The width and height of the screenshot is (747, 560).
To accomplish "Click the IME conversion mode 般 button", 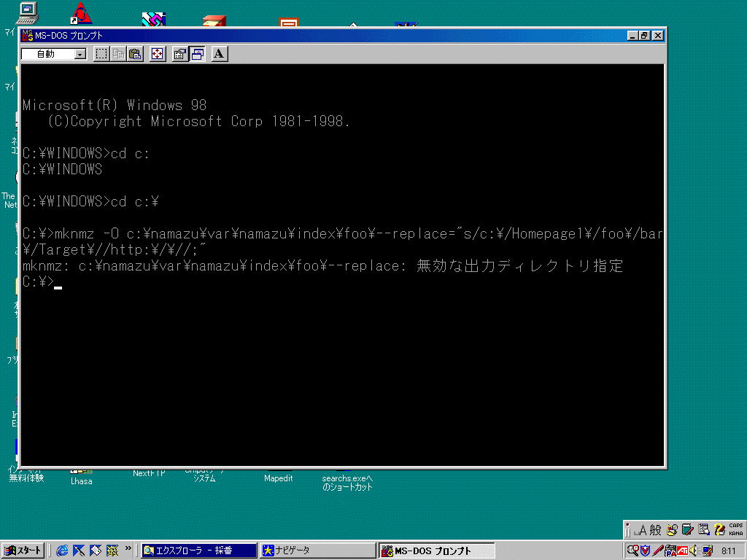I will 656,530.
